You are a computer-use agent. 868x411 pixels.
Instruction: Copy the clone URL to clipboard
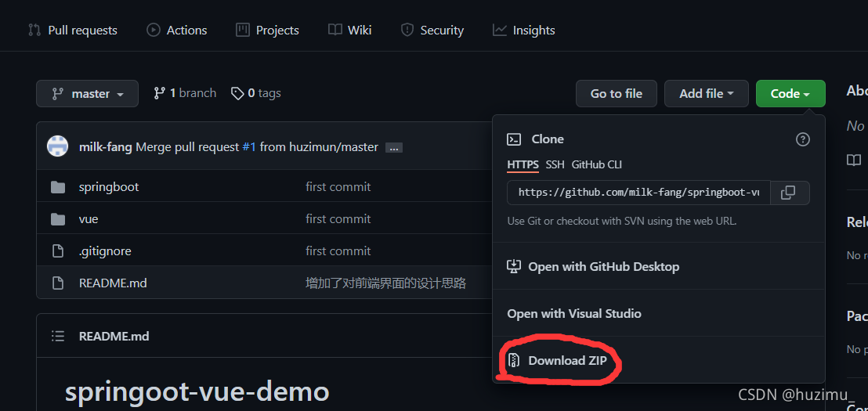click(790, 193)
